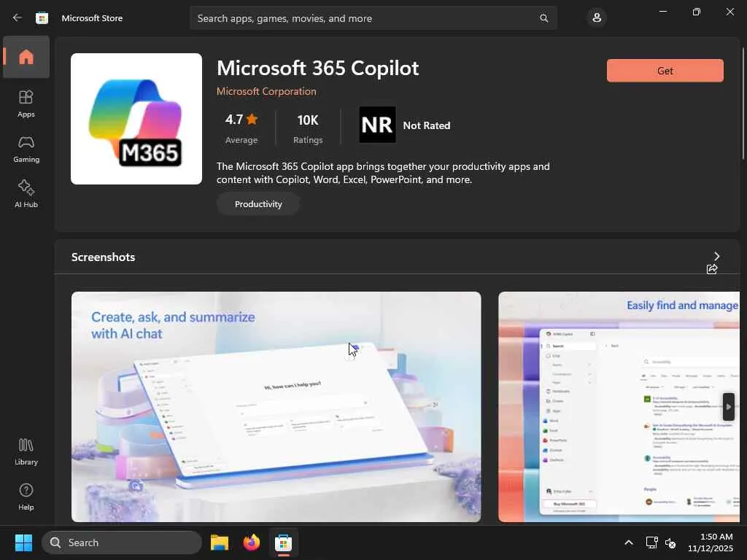Open the Apps section in sidebar
Viewport: 747px width, 560px height.
click(x=26, y=104)
